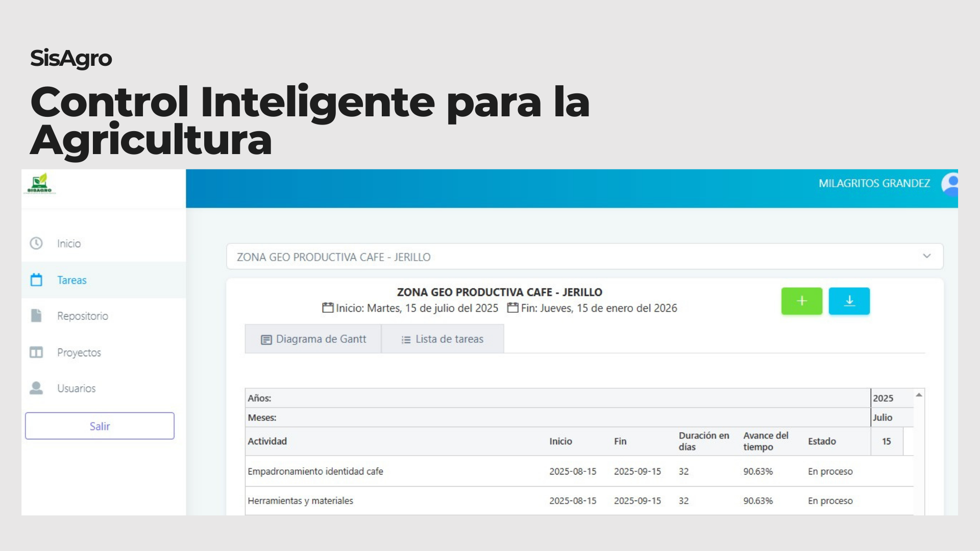Switch to the Lista de tareas tab
This screenshot has width=980, height=551.
443,339
